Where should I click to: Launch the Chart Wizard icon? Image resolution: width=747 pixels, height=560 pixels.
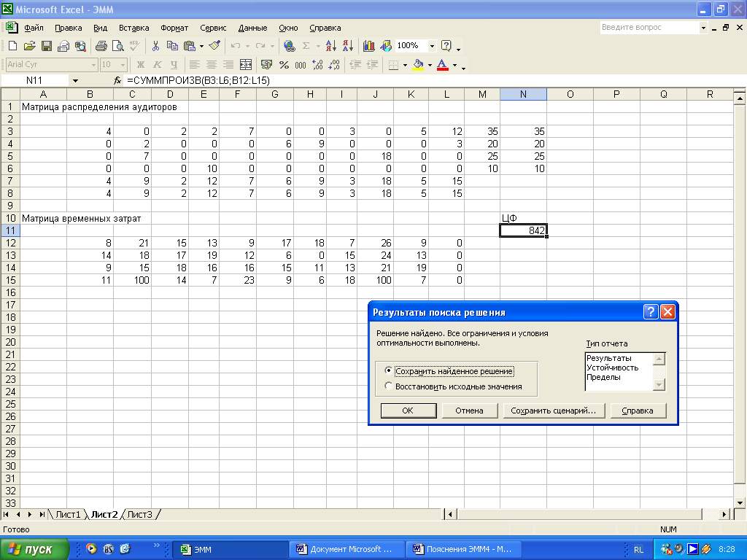(x=368, y=46)
